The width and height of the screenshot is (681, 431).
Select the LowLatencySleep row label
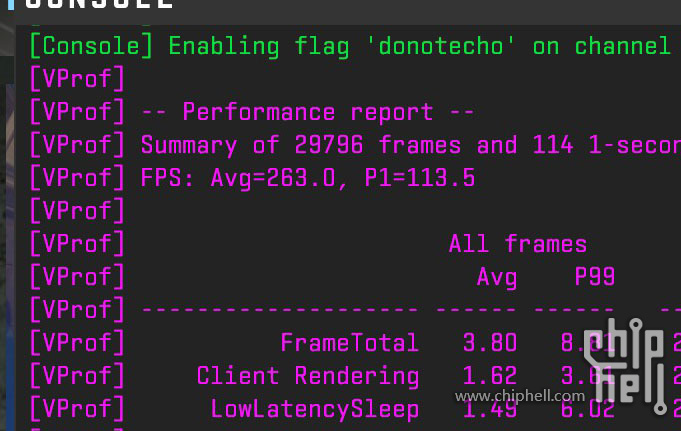314,409
